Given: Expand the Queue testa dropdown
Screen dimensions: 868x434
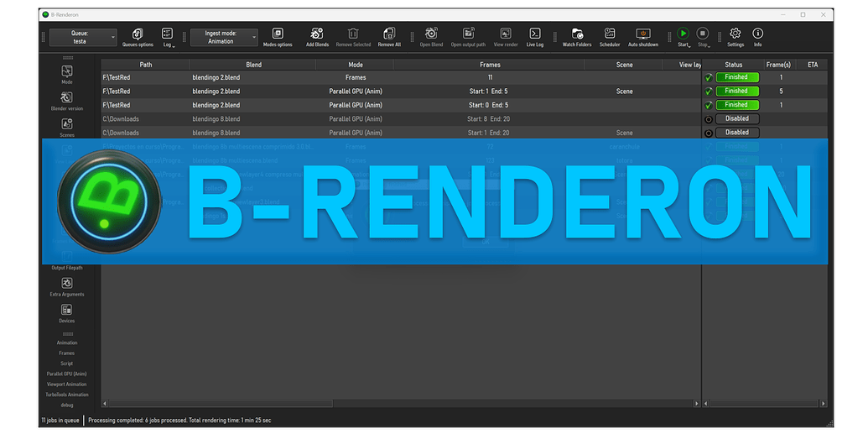Looking at the screenshot, I should (x=83, y=37).
